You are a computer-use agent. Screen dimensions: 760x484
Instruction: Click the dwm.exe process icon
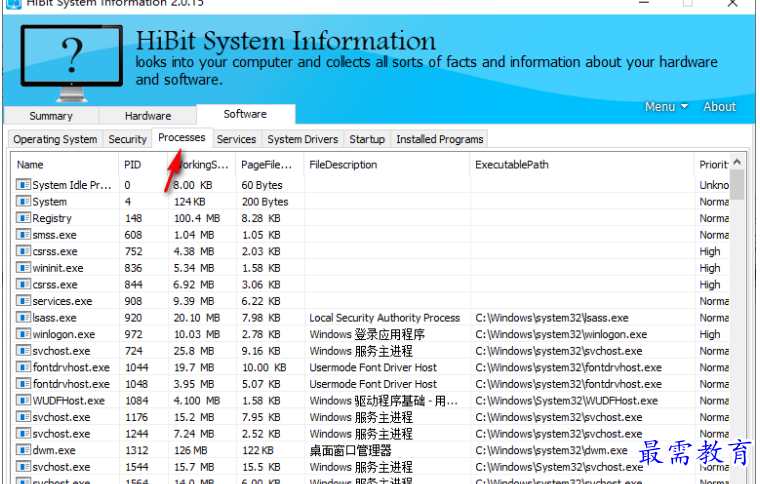click(x=23, y=451)
